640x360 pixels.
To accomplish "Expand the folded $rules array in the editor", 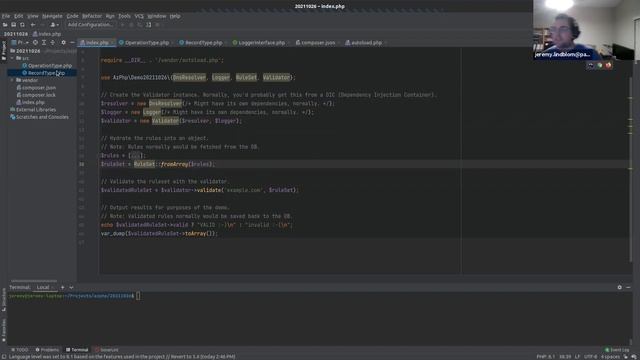I will [135, 156].
